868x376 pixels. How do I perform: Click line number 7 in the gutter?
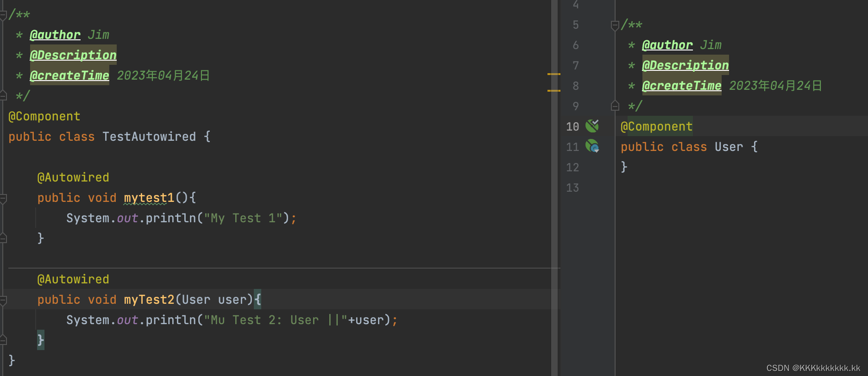click(576, 65)
